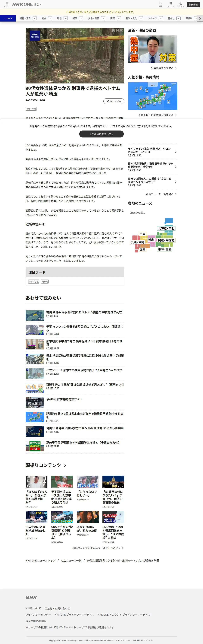Open the 熱中症対策 video thumbnail
Viewport: 203px width, 644px height.
pos(153,49)
